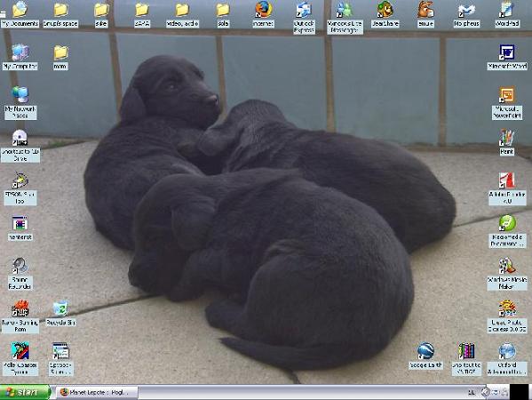Open the WinRAR books shortcut icon
This screenshot has width=532, height=400.
click(466, 359)
